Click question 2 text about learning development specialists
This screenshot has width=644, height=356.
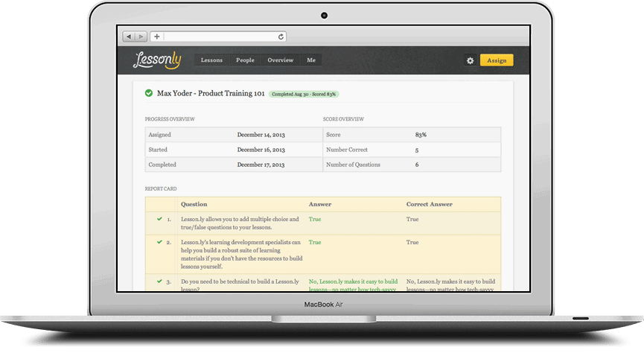pyautogui.click(x=241, y=255)
